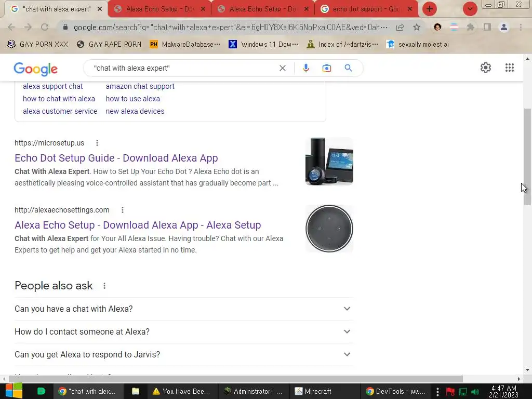This screenshot has height=399, width=532.
Task: Open the Google apps grid
Action: (x=509, y=68)
